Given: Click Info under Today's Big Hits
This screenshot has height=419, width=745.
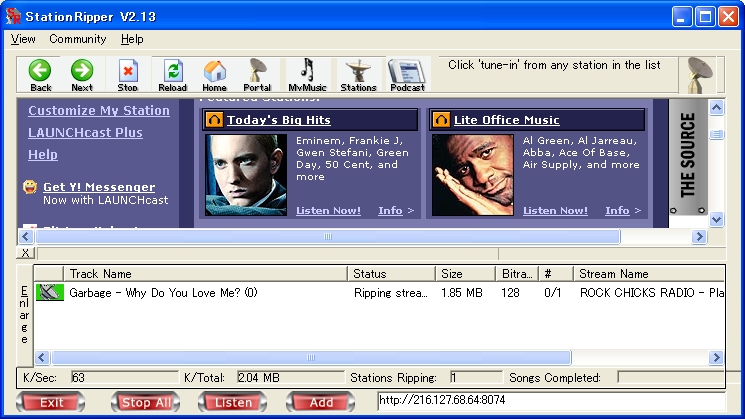Looking at the screenshot, I should [x=390, y=210].
